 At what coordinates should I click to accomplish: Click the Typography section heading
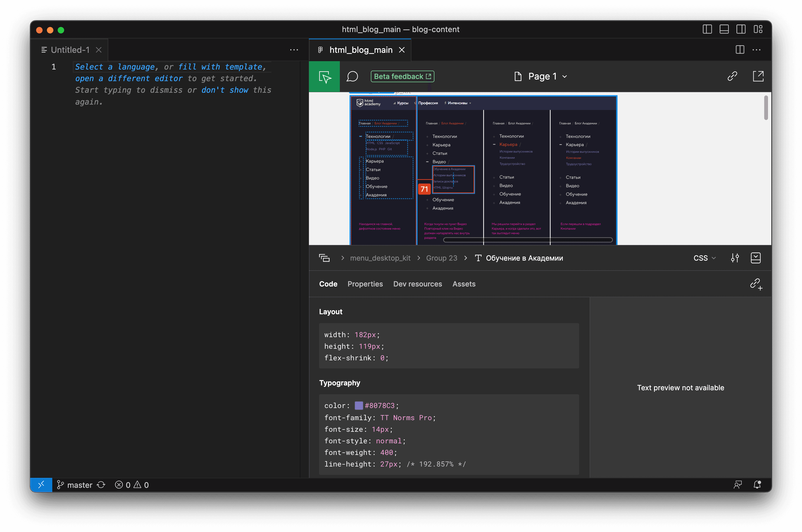340,383
